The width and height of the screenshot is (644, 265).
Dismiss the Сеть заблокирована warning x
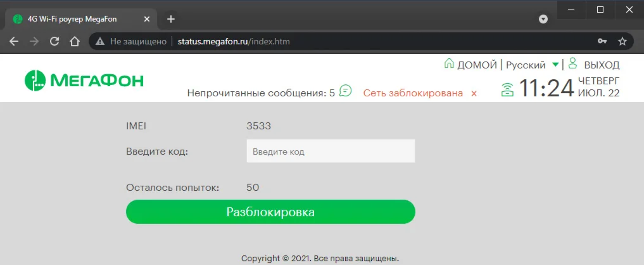474,93
